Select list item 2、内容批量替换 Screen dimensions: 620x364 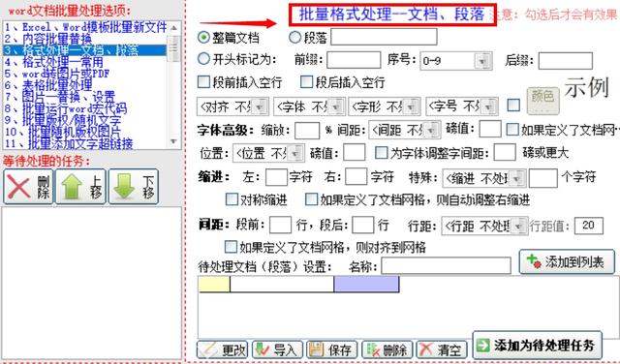(85, 39)
